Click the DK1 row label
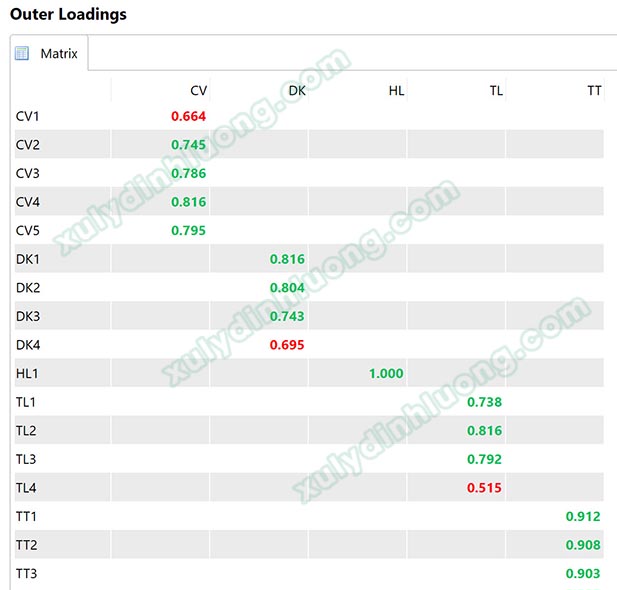This screenshot has width=617, height=590. point(28,259)
